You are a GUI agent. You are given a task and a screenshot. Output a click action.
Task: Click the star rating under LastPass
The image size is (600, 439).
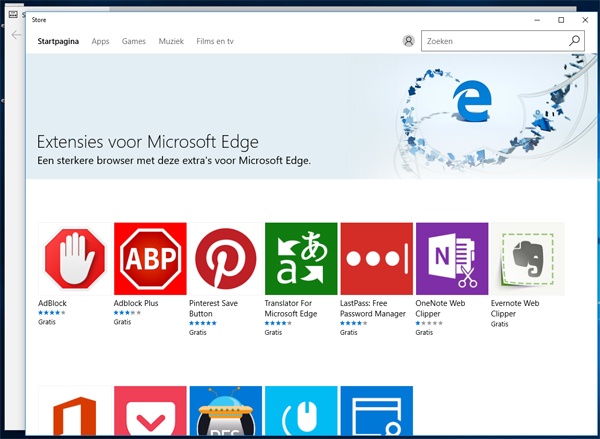(x=354, y=323)
